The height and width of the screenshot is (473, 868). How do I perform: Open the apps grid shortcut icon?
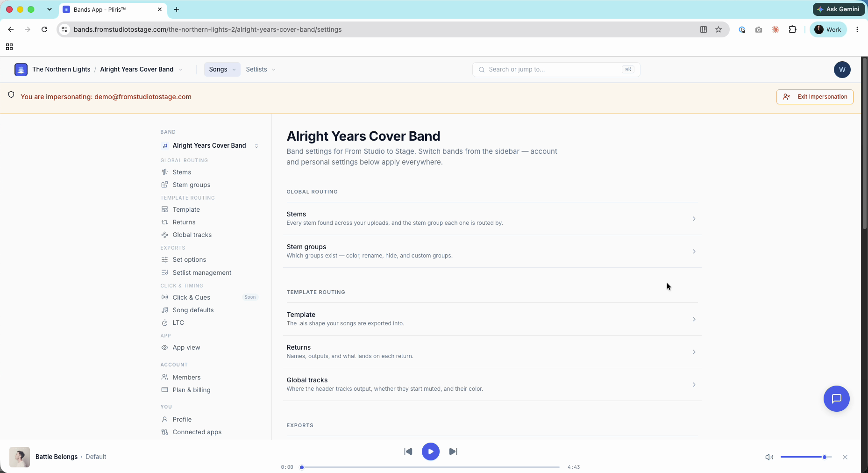click(9, 47)
